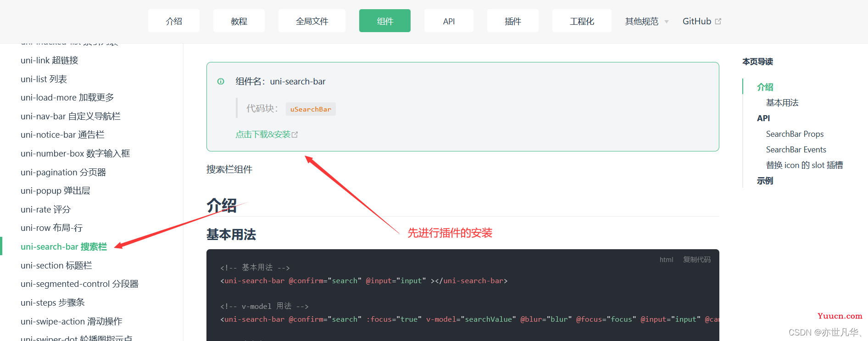Click the 组件名：uni-search-bar text
The height and width of the screenshot is (341, 868).
(280, 81)
